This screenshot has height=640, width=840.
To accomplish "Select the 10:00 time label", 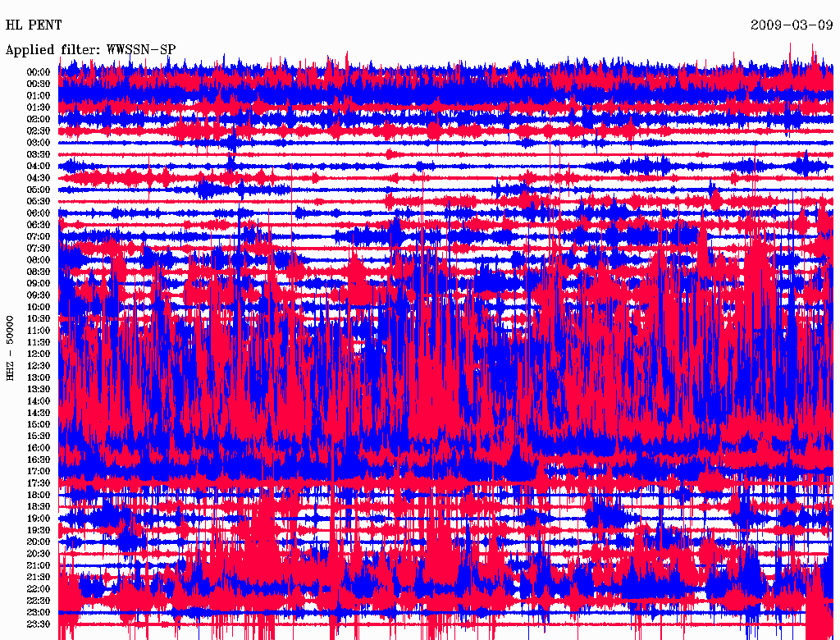I will (39, 307).
